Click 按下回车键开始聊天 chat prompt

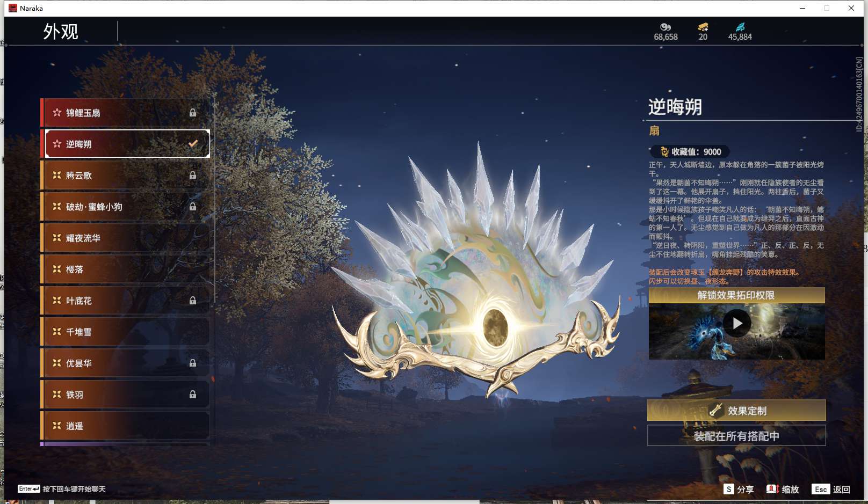pyautogui.click(x=74, y=489)
